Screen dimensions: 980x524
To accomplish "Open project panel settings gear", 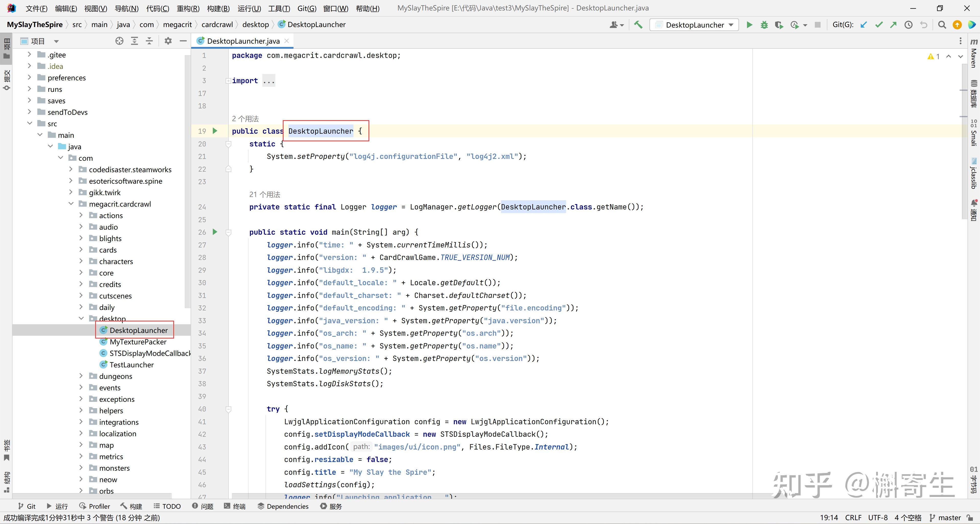I will tap(168, 41).
